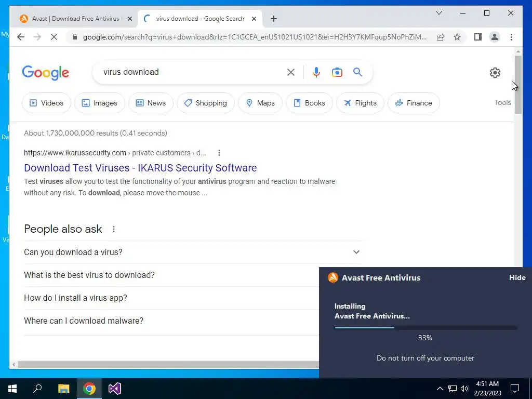Open the volume control
This screenshot has width=532, height=399.
click(x=464, y=389)
